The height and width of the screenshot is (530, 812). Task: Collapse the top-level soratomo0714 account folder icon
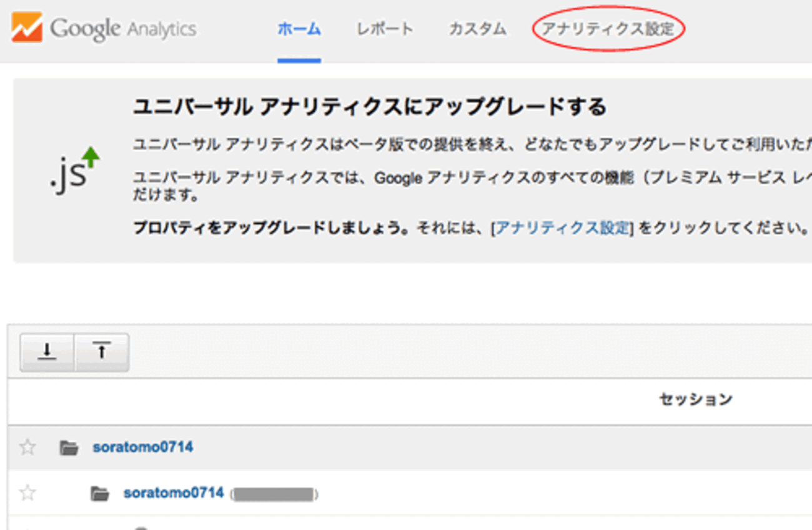69,447
